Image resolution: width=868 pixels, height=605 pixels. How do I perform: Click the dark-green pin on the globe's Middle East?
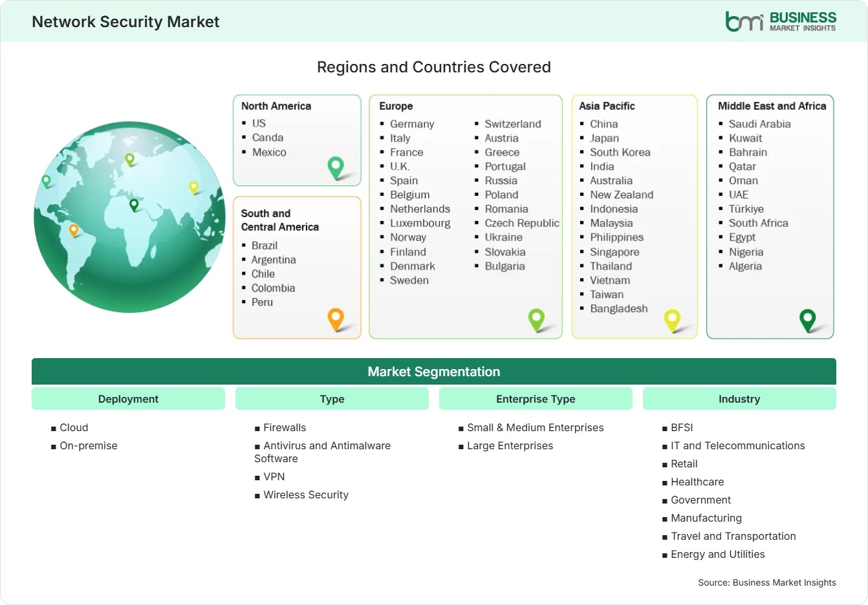coord(134,205)
